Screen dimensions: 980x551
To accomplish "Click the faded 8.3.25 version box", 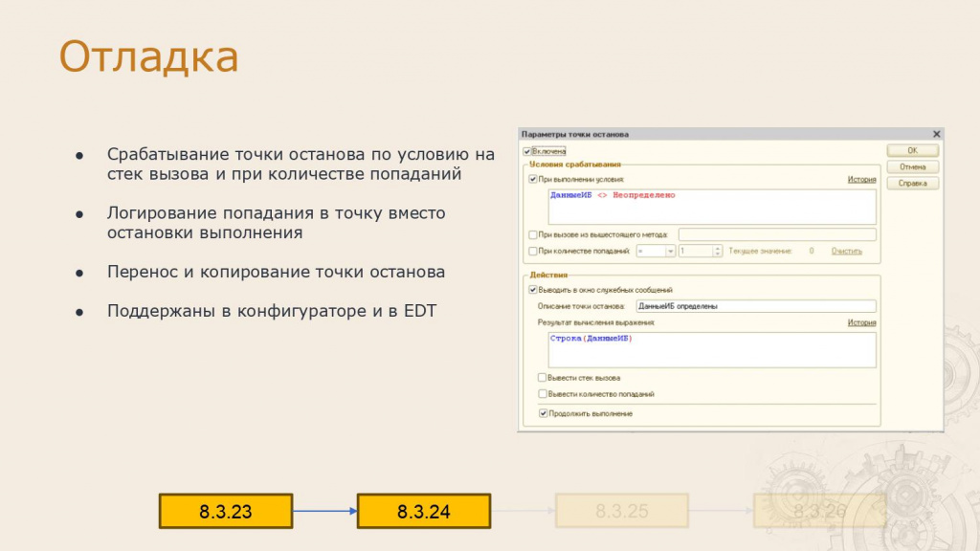I will (x=622, y=511).
